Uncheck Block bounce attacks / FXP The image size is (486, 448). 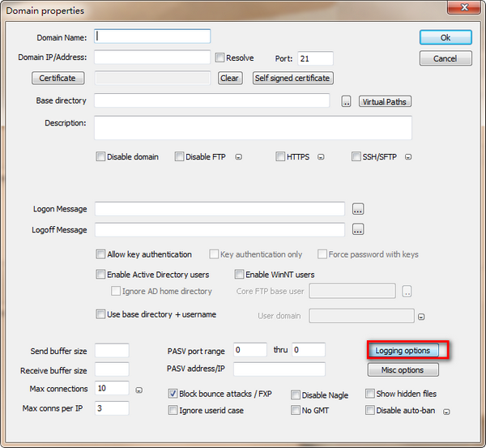173,394
